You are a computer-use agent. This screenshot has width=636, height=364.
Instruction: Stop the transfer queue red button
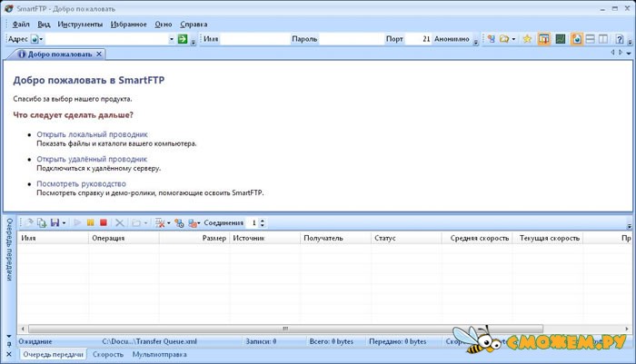pyautogui.click(x=104, y=222)
